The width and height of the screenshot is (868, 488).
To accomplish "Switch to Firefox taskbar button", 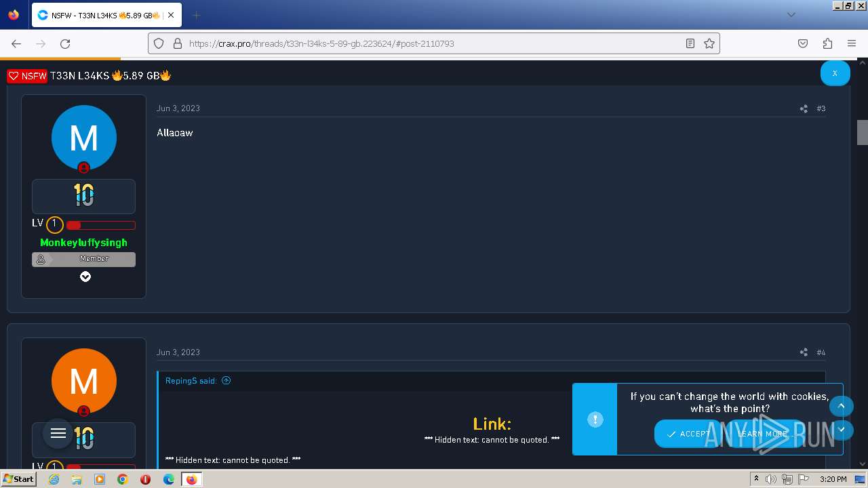I will pos(191,479).
